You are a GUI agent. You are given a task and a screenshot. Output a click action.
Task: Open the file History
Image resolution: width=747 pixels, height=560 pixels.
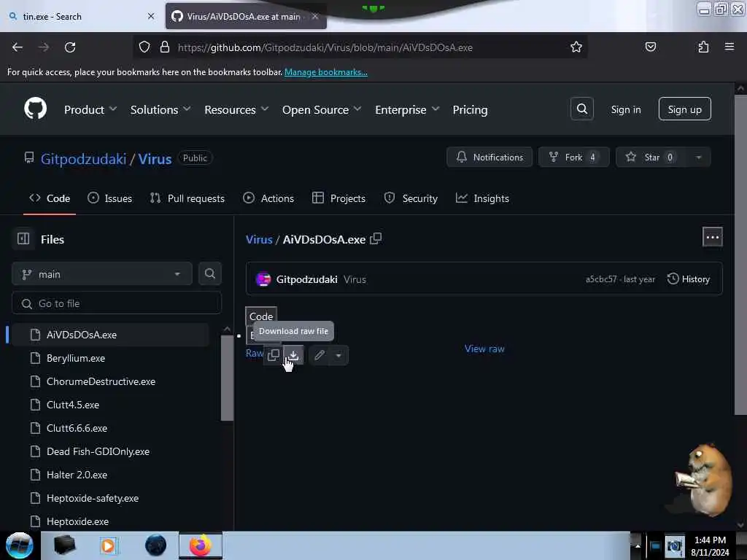coord(689,279)
